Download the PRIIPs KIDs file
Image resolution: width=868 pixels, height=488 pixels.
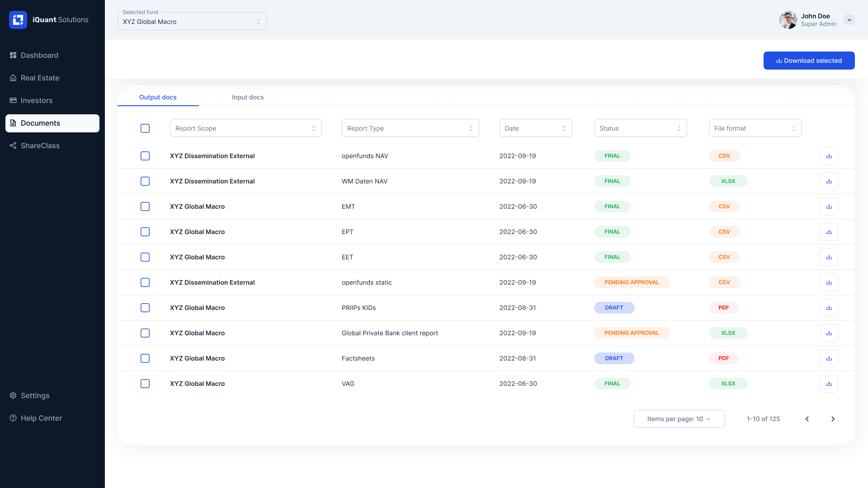[829, 308]
